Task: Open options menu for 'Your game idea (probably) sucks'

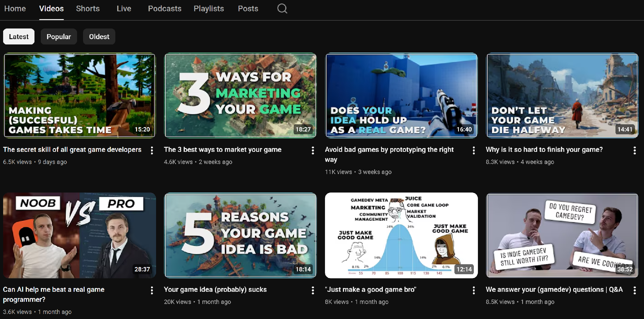Action: coord(313,291)
